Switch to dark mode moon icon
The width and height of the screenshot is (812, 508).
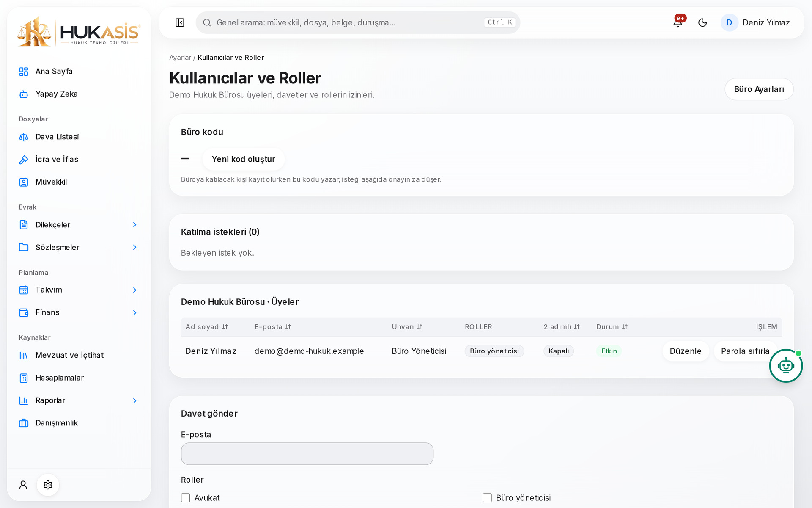pos(702,22)
